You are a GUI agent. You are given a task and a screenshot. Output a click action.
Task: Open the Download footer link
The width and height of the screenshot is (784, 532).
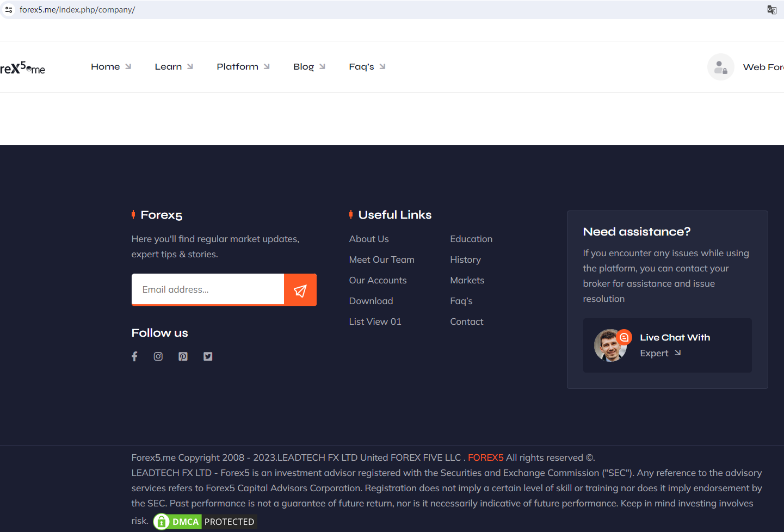(x=371, y=301)
